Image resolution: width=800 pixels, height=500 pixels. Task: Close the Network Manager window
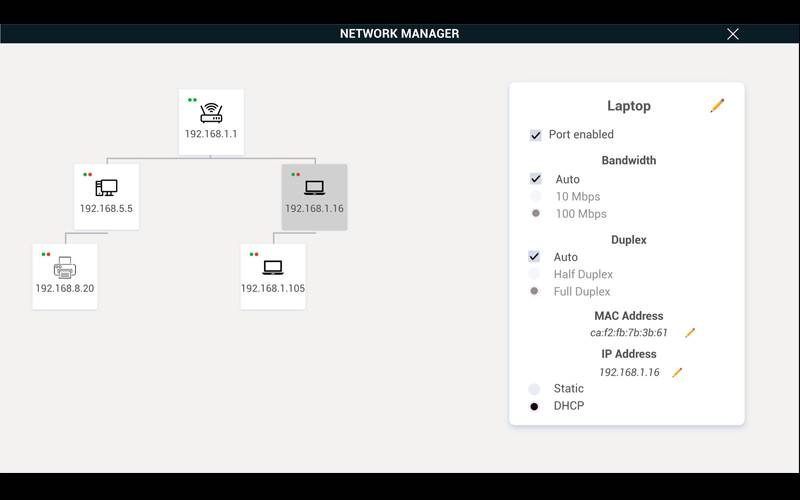(732, 34)
